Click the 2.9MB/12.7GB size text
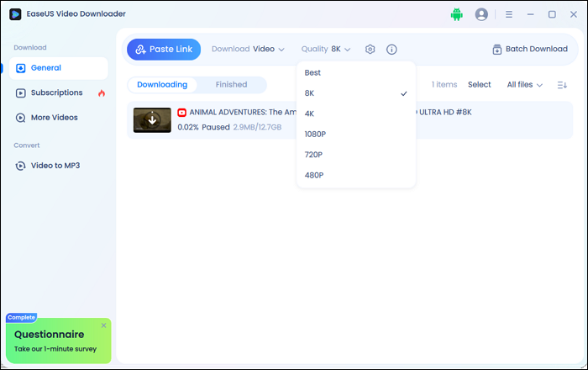588x370 pixels. [257, 127]
